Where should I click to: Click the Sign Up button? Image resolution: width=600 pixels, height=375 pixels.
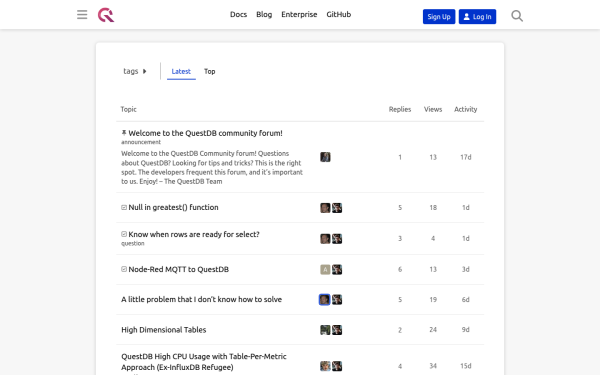pos(439,16)
